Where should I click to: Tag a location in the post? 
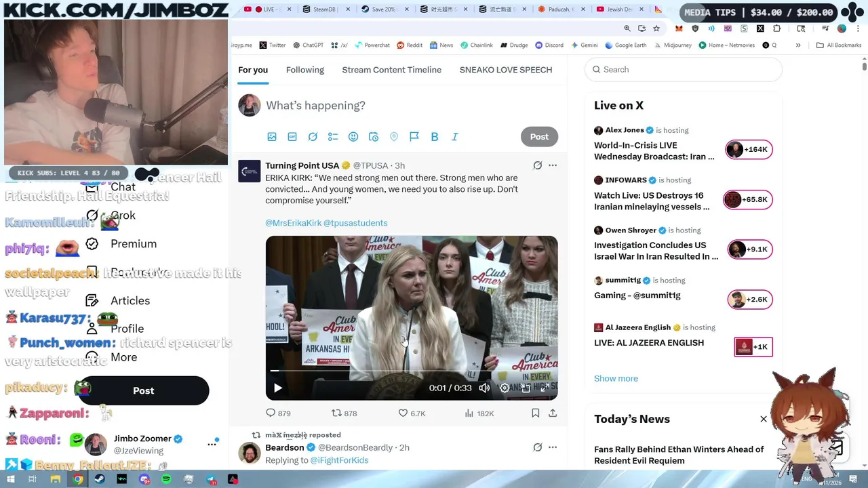click(394, 137)
